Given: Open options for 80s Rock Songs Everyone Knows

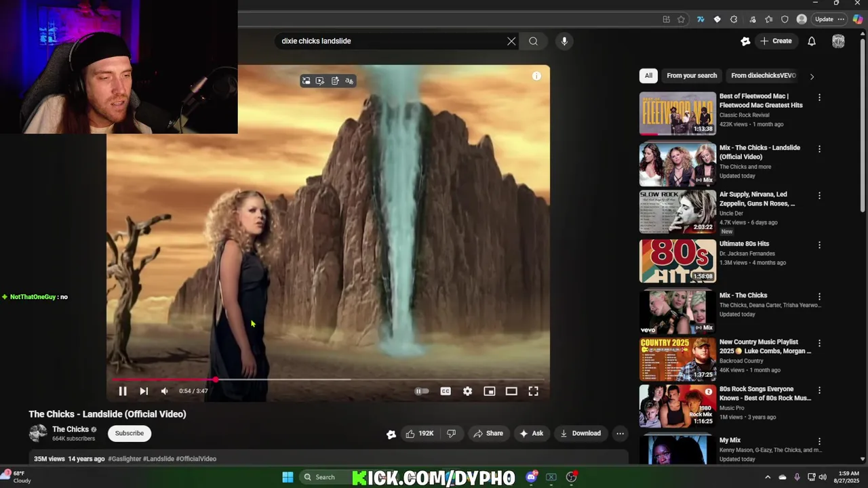Looking at the screenshot, I should (819, 390).
